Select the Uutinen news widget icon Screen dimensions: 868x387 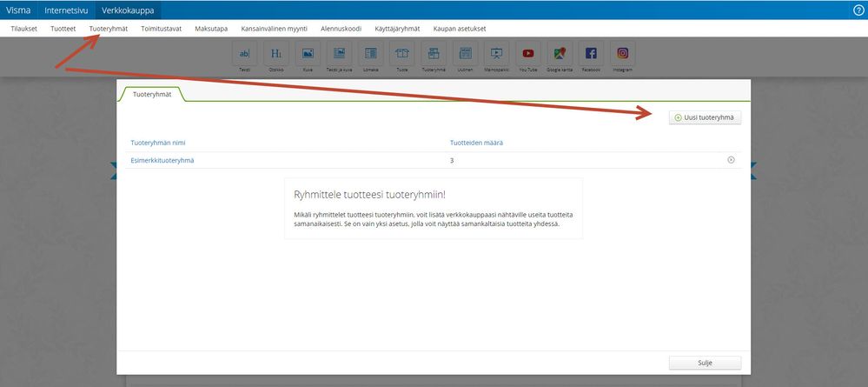[x=465, y=54]
